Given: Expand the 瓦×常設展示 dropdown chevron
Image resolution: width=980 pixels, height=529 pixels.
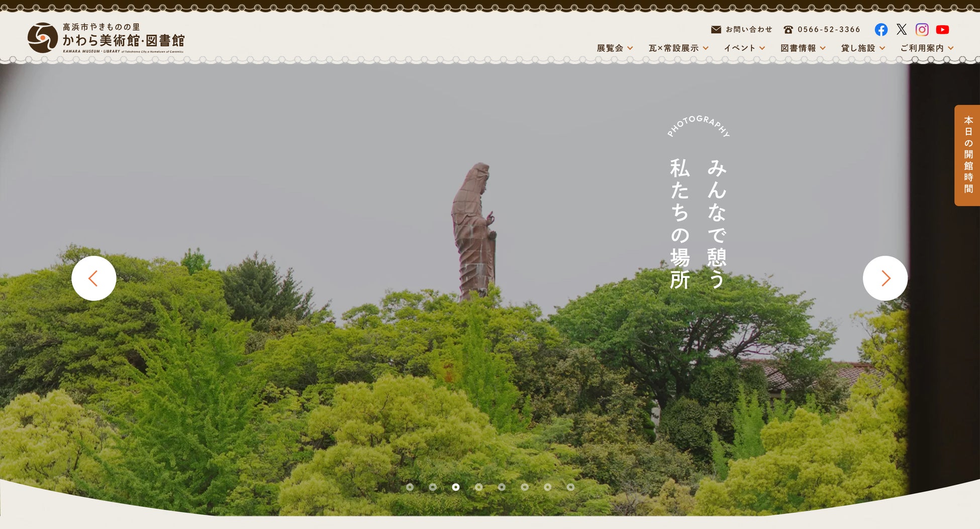Looking at the screenshot, I should [706, 48].
